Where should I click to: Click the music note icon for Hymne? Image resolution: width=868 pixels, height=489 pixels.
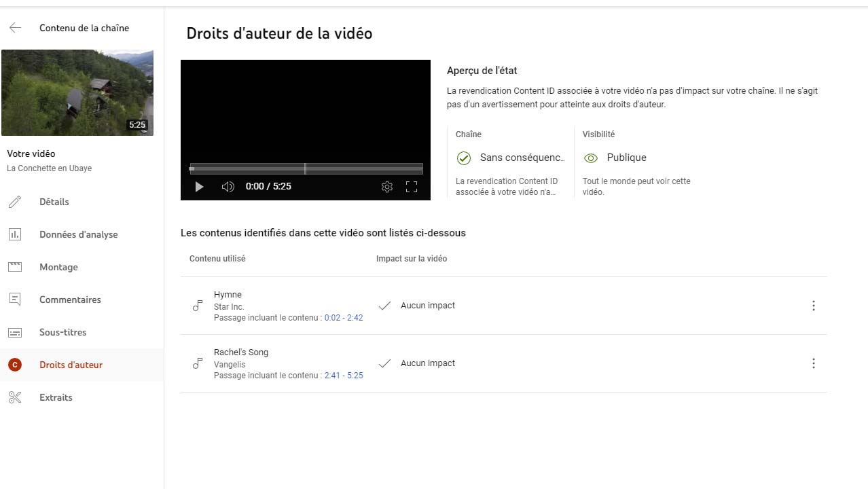[198, 306]
